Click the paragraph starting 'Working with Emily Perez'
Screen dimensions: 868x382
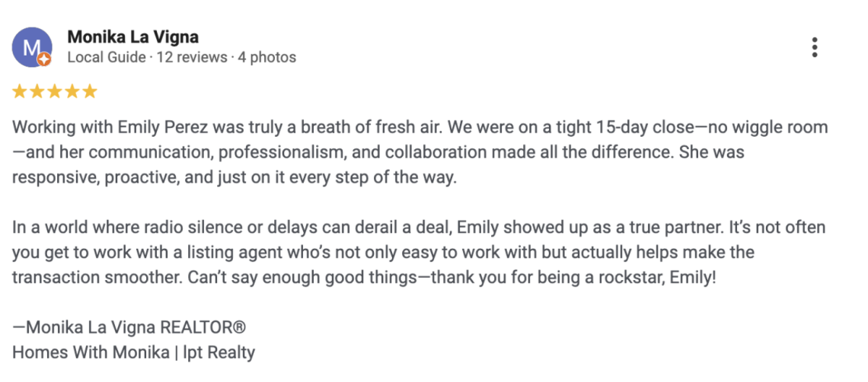click(420, 154)
